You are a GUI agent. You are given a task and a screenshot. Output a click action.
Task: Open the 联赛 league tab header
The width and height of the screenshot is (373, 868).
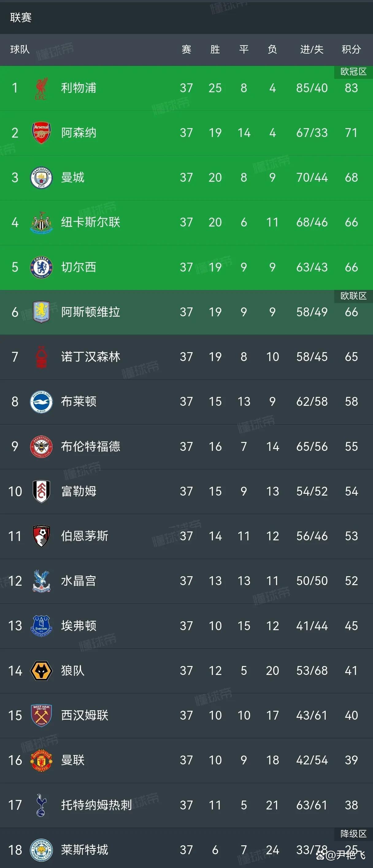(x=21, y=17)
